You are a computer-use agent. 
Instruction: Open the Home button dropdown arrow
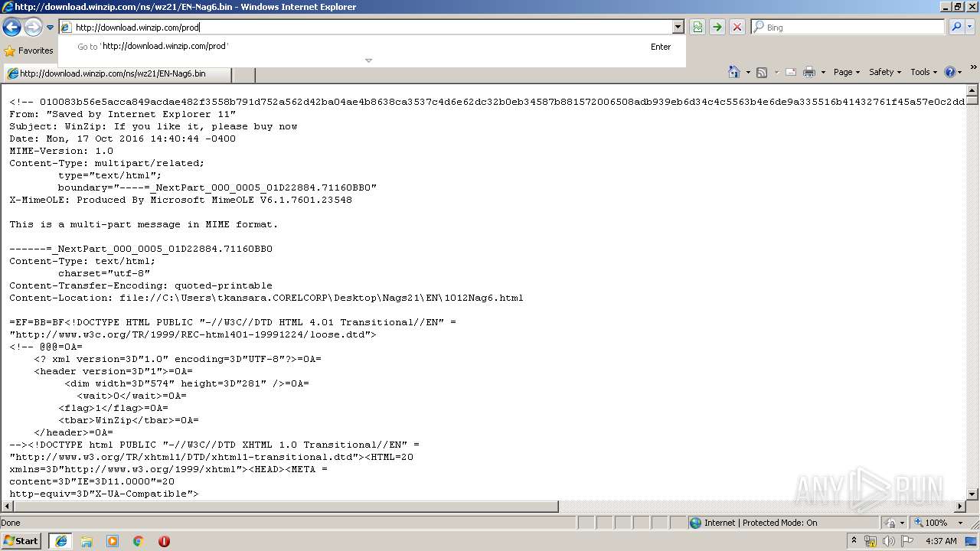pyautogui.click(x=748, y=72)
